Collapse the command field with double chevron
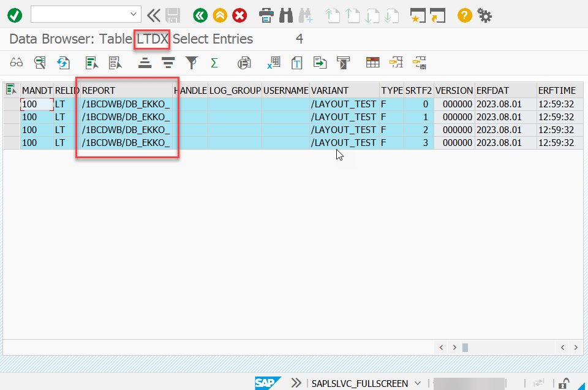The height and width of the screenshot is (390, 588). point(153,15)
